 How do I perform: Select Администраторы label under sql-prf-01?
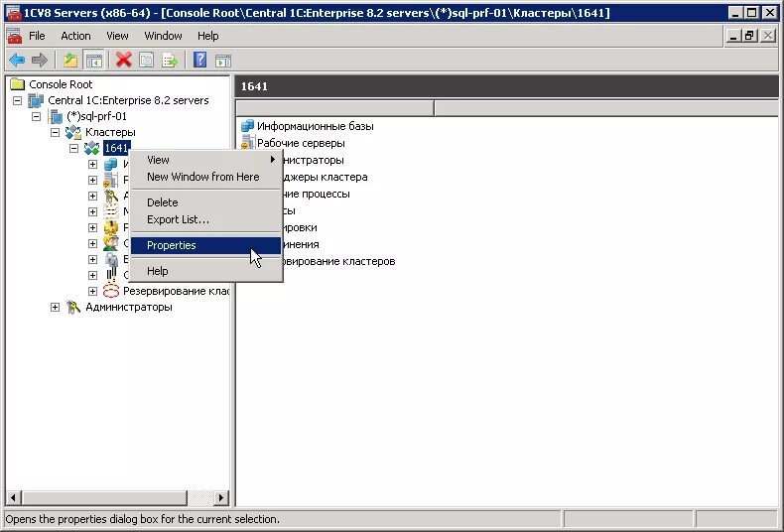(129, 307)
